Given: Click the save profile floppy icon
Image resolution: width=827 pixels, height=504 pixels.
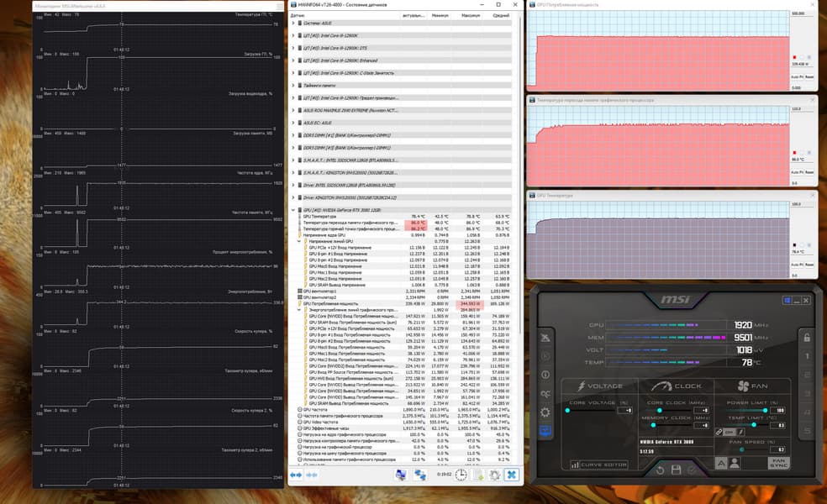Looking at the screenshot, I should 676,470.
